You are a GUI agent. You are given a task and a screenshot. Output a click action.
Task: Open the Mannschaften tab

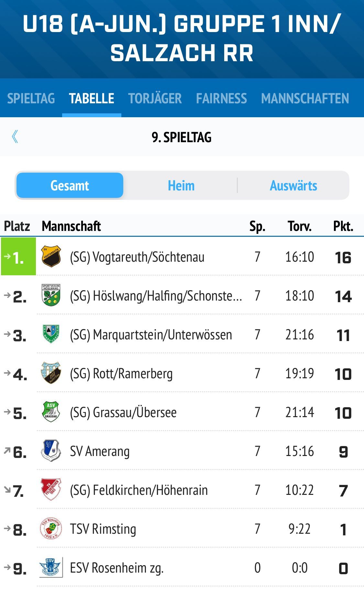pos(305,98)
